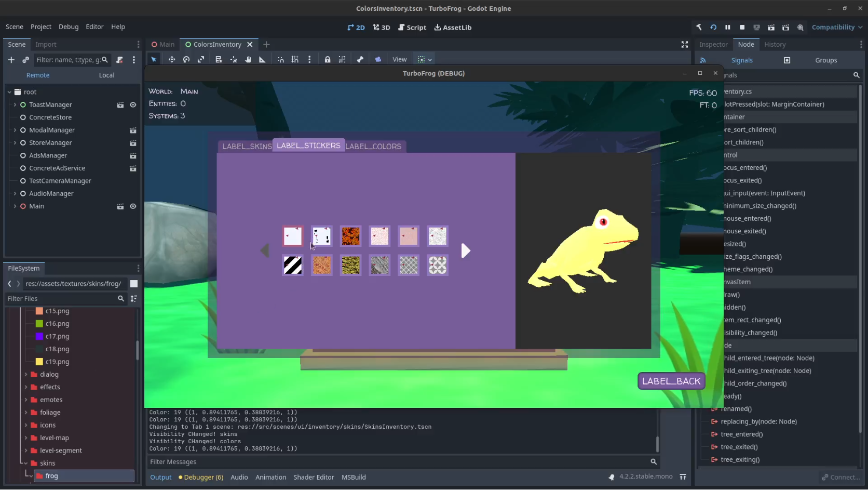Expand the effects folder in FileSystem
Viewport: 868px width, 490px height.
[26, 387]
